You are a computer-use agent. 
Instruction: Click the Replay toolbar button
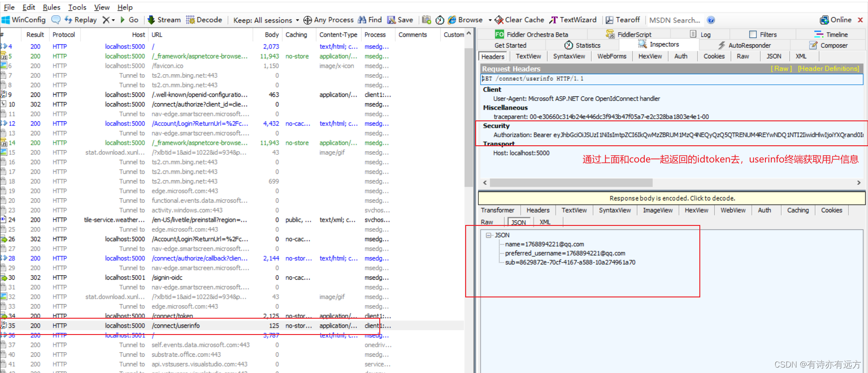coord(80,20)
